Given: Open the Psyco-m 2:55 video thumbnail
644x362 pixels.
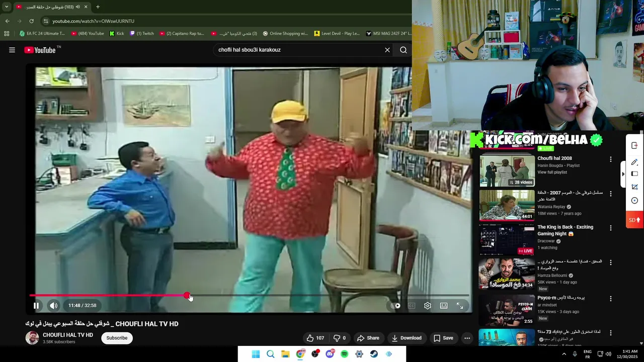Looking at the screenshot, I should (x=507, y=310).
